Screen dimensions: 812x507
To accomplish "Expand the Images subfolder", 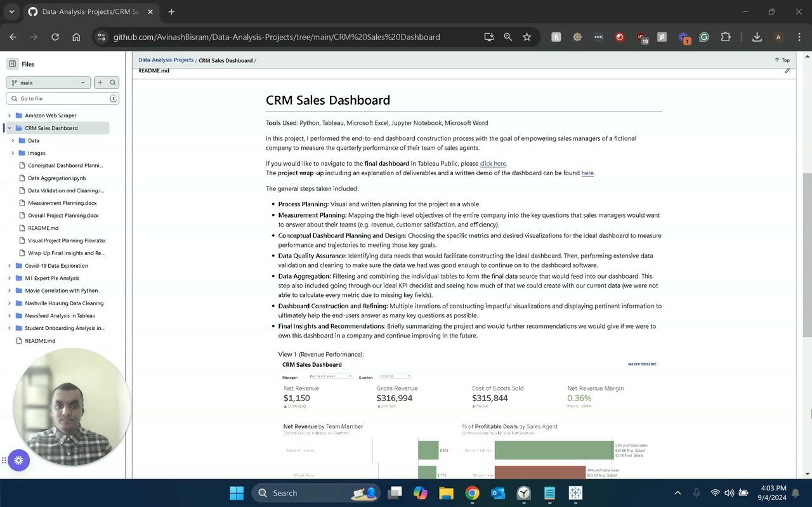I will click(13, 153).
